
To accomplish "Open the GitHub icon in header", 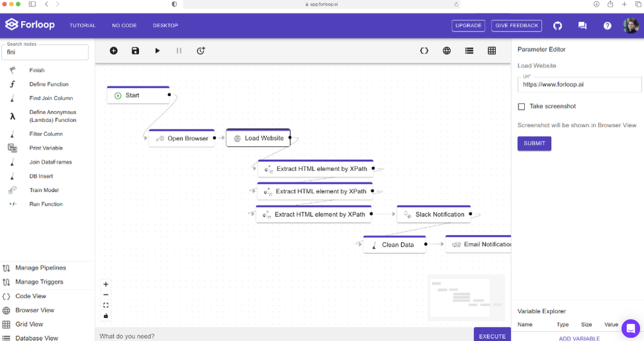I will 557,26.
